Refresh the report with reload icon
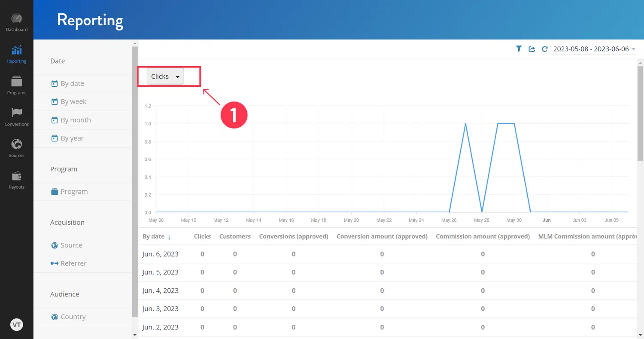This screenshot has width=644, height=339. click(544, 49)
